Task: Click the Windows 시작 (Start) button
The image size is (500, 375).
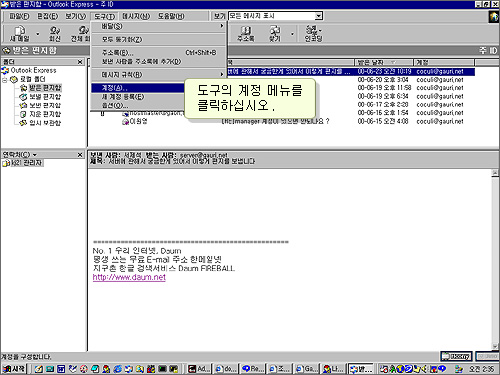Action: [14, 369]
